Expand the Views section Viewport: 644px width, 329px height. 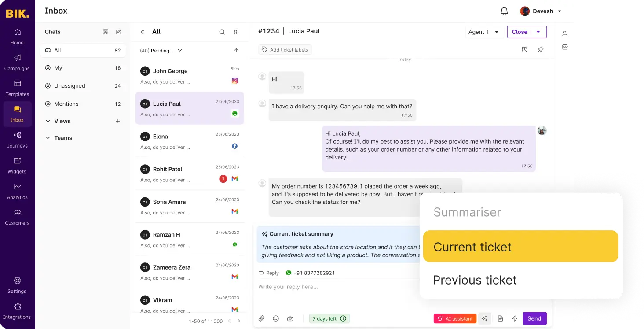coord(48,121)
